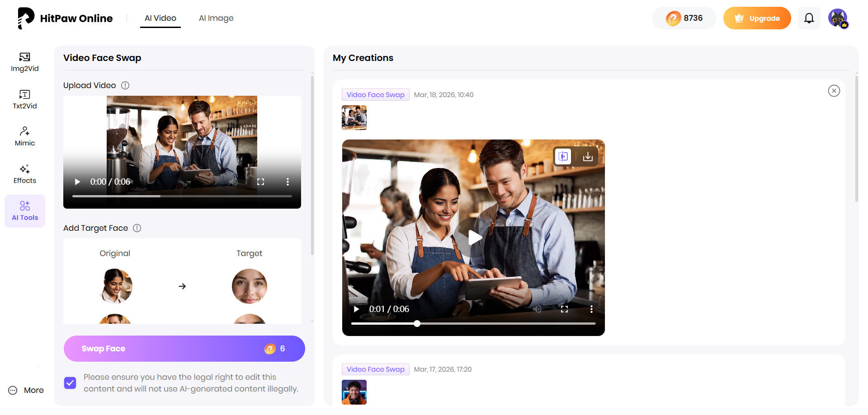The width and height of the screenshot is (868, 415).
Task: Click the HitPaw Online logo
Action: [x=65, y=18]
